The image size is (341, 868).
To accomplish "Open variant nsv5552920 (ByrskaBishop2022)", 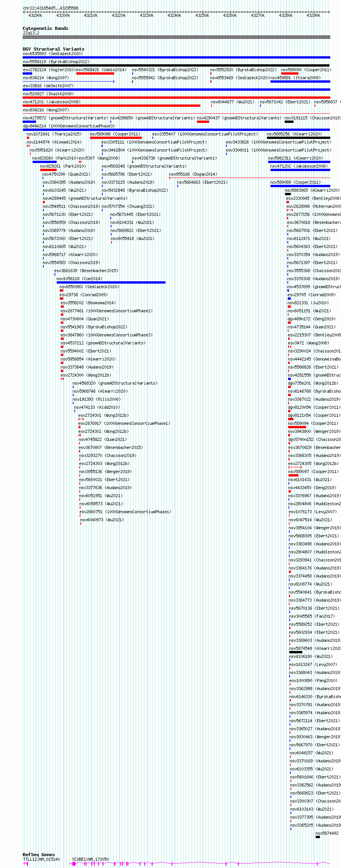I will coord(243,70).
